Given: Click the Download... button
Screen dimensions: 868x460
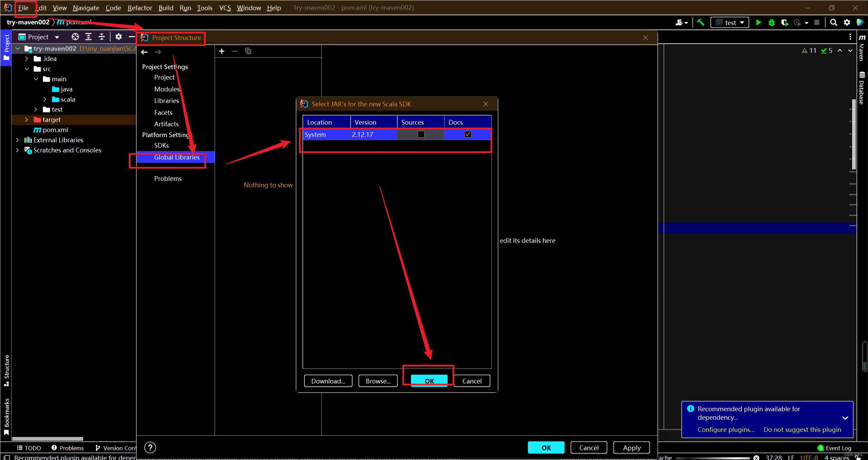Looking at the screenshot, I should (x=328, y=381).
